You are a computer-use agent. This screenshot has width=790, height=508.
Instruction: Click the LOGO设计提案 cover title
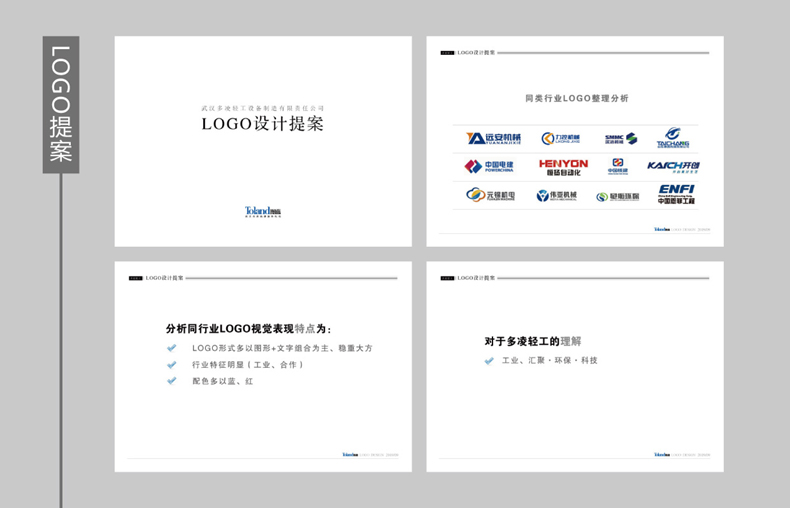coord(263,125)
